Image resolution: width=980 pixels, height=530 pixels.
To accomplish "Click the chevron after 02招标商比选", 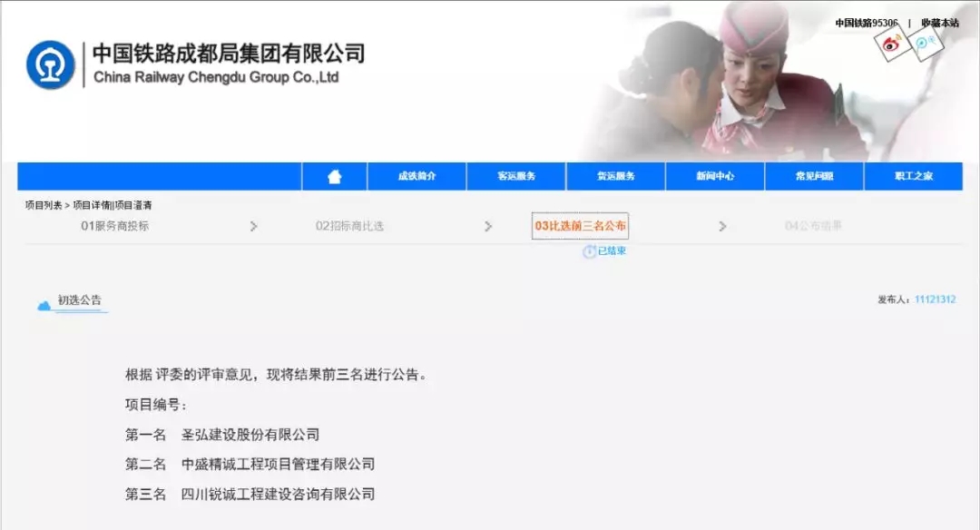I will 488,226.
